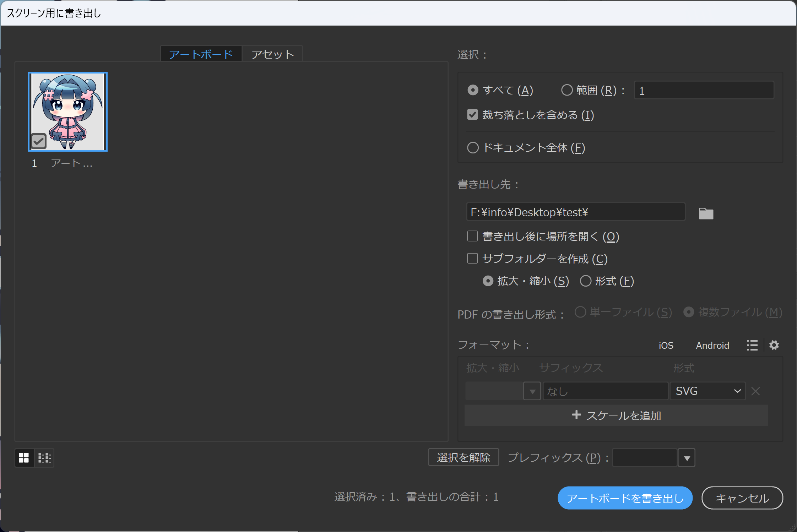The width and height of the screenshot is (797, 532).
Task: Apply the iOS export preset
Action: tap(666, 345)
